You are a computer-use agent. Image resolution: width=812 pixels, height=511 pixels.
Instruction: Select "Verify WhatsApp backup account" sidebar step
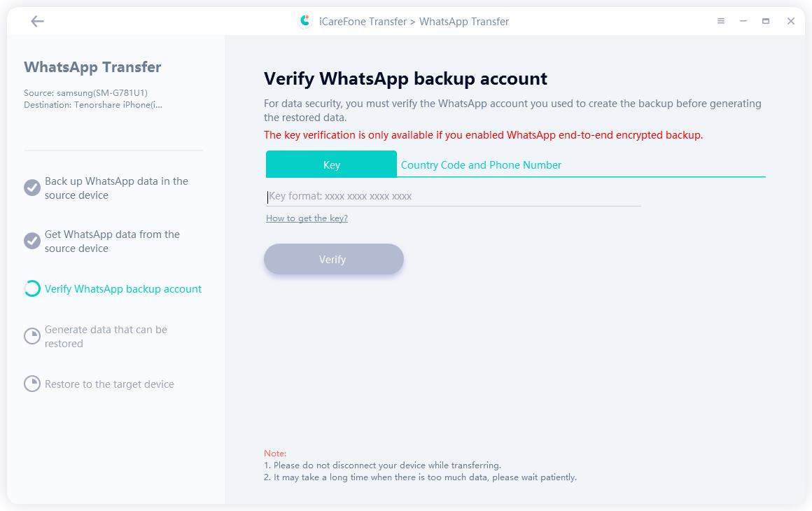tap(123, 288)
